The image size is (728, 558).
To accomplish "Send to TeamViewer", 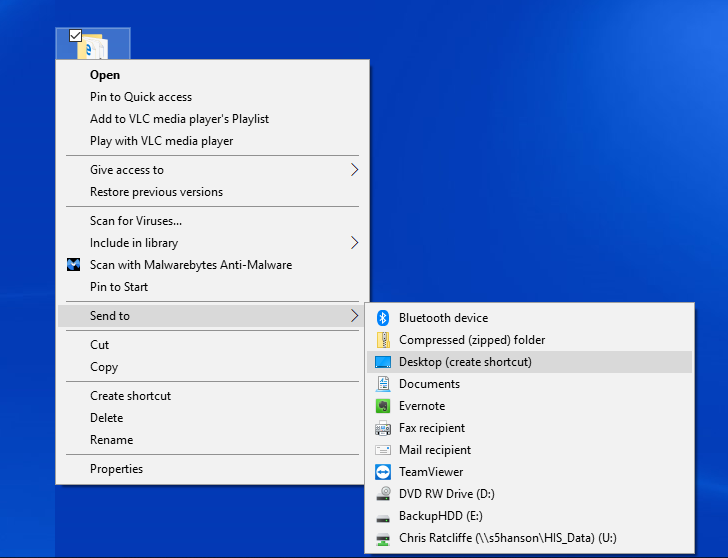I will pos(530,472).
